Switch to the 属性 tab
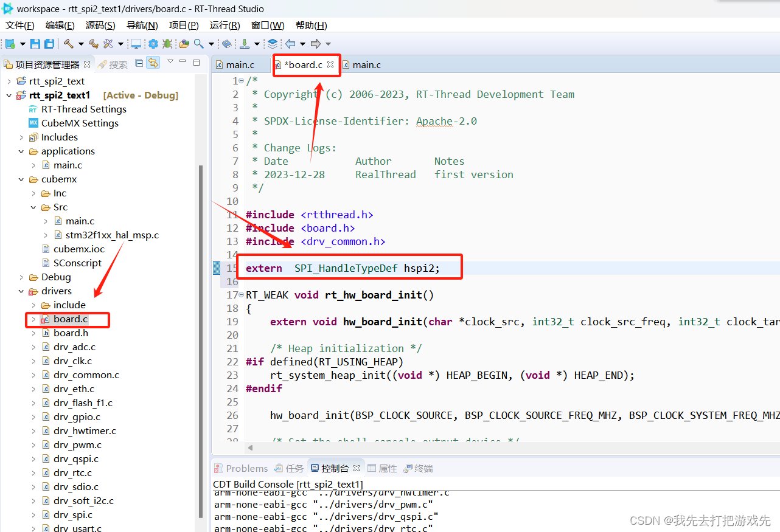This screenshot has height=532, width=780. [382, 468]
